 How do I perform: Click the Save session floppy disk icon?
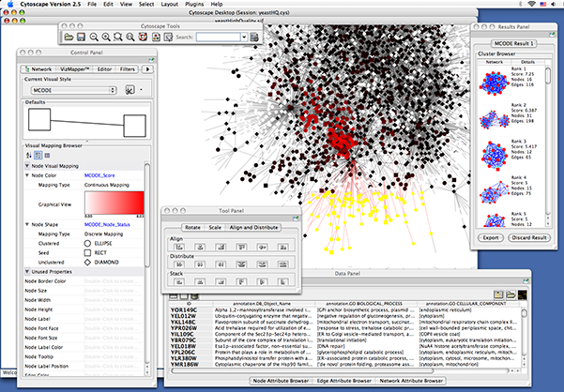coord(82,37)
